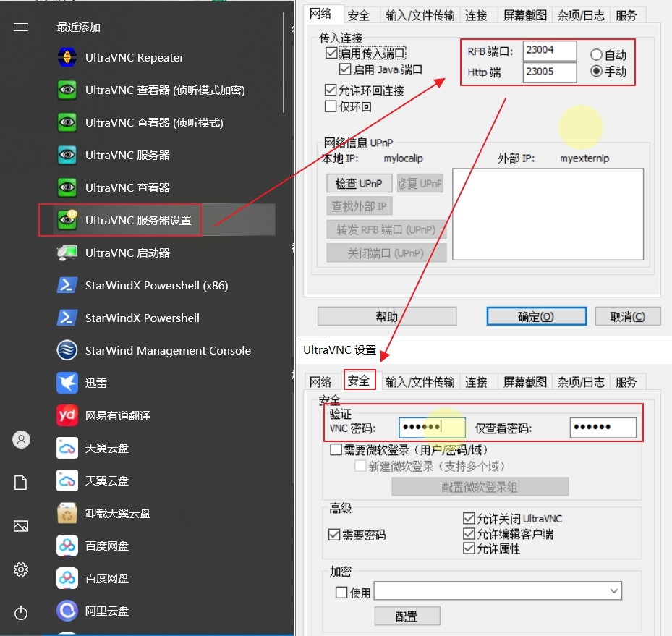
Task: Click 确定 to confirm network settings
Action: (536, 315)
